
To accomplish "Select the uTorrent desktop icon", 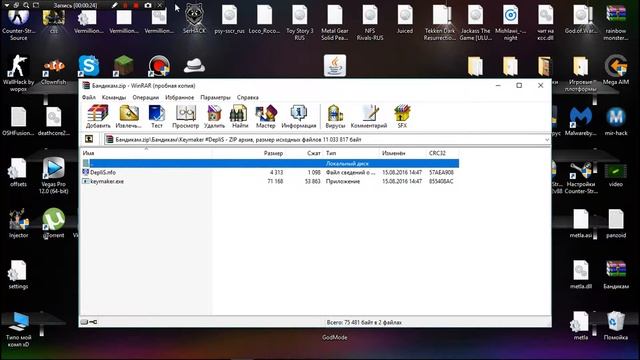I will click(53, 224).
